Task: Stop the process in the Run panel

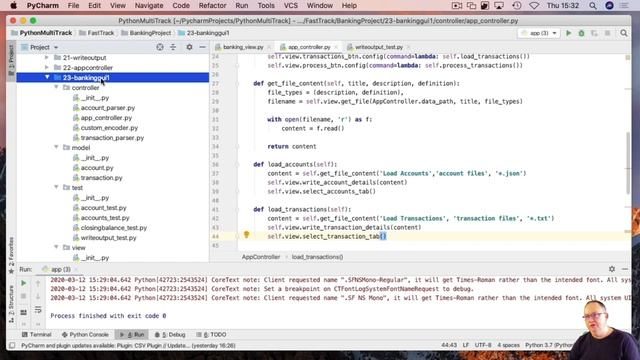Action: [x=24, y=296]
